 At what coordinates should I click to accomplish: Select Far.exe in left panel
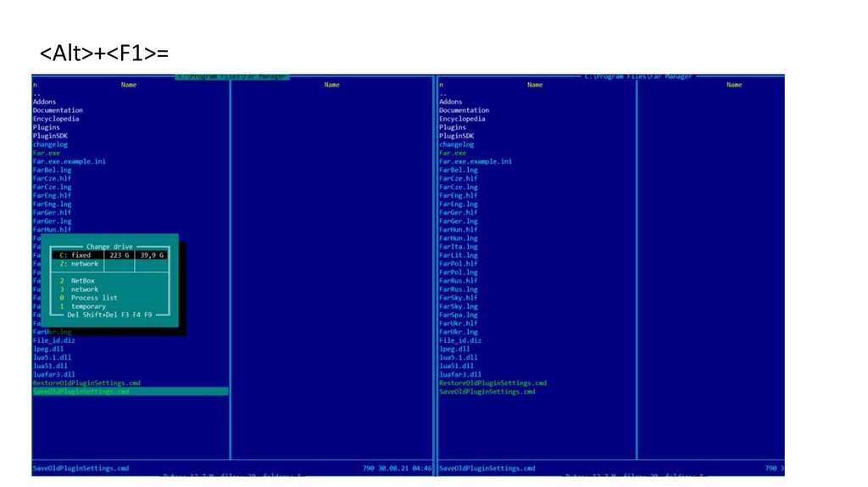[x=46, y=153]
